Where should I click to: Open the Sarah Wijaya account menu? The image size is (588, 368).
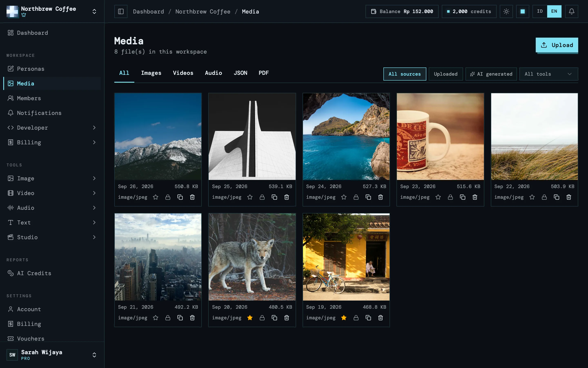click(52, 355)
